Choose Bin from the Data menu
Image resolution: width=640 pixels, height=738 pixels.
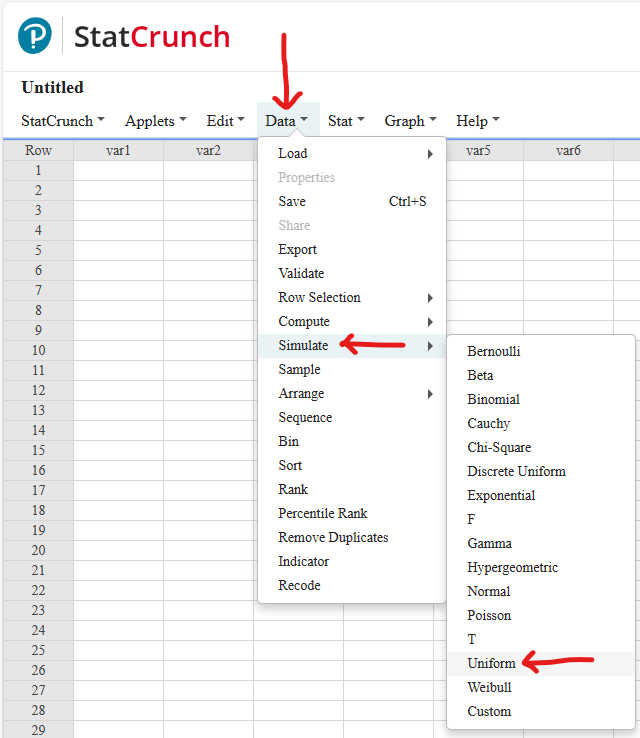click(x=352, y=441)
